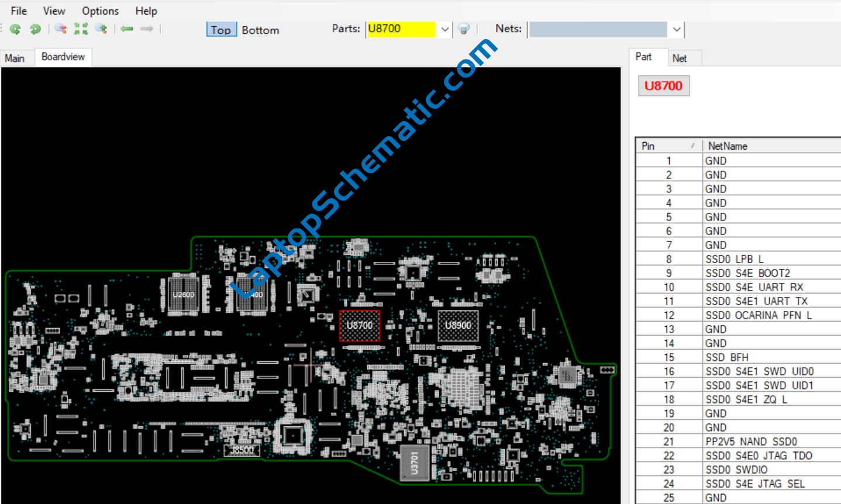The width and height of the screenshot is (841, 504).
Task: Click the zoom in magnifier icon
Action: tap(101, 29)
